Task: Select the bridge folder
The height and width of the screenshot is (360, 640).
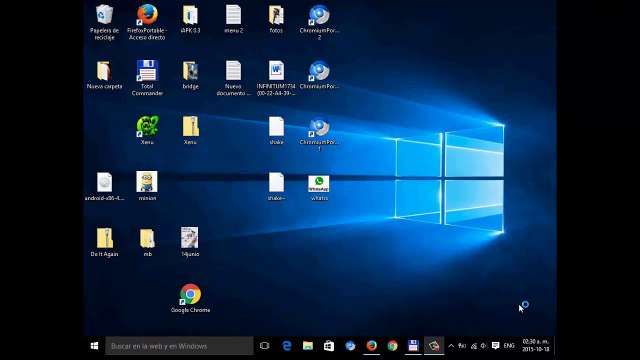Action: [x=190, y=75]
